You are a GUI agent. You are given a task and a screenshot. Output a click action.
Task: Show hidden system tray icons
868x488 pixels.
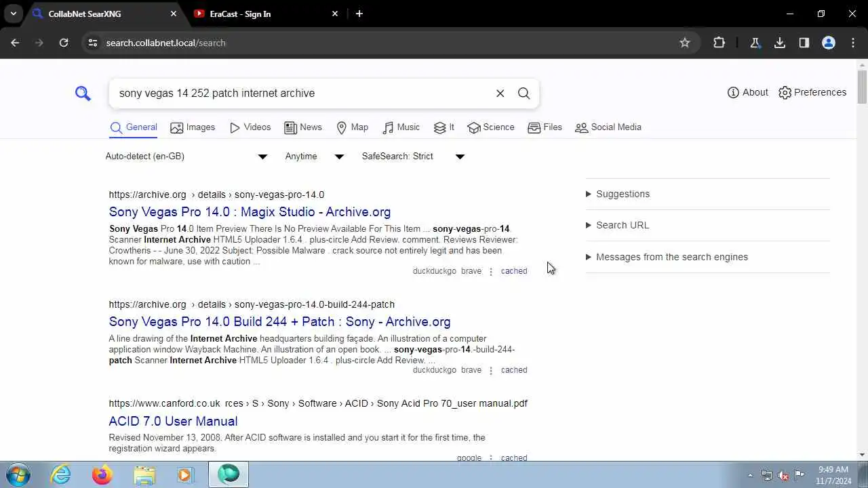tap(750, 475)
